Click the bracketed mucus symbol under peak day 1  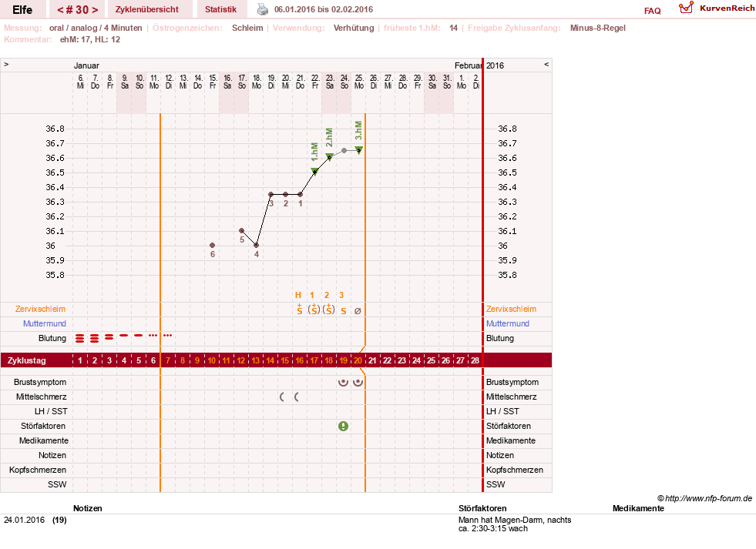tap(314, 310)
